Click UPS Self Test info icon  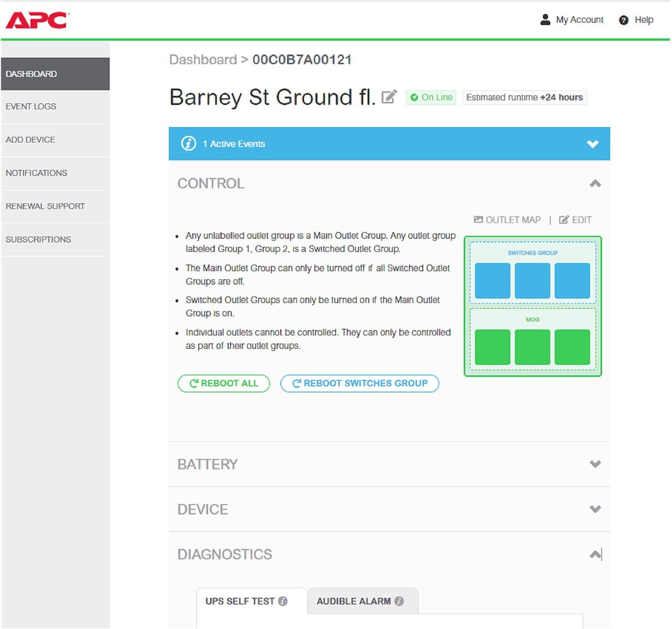pyautogui.click(x=283, y=601)
